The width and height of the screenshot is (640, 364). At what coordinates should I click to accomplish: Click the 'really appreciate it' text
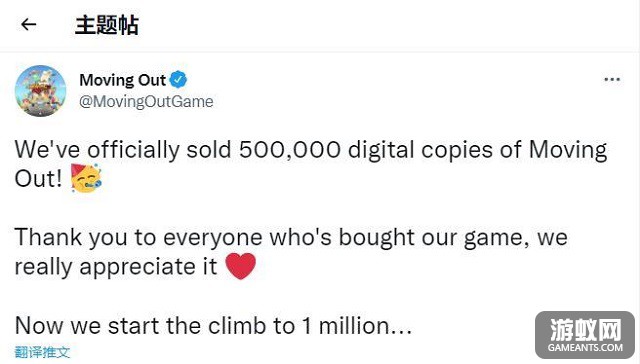click(x=116, y=267)
